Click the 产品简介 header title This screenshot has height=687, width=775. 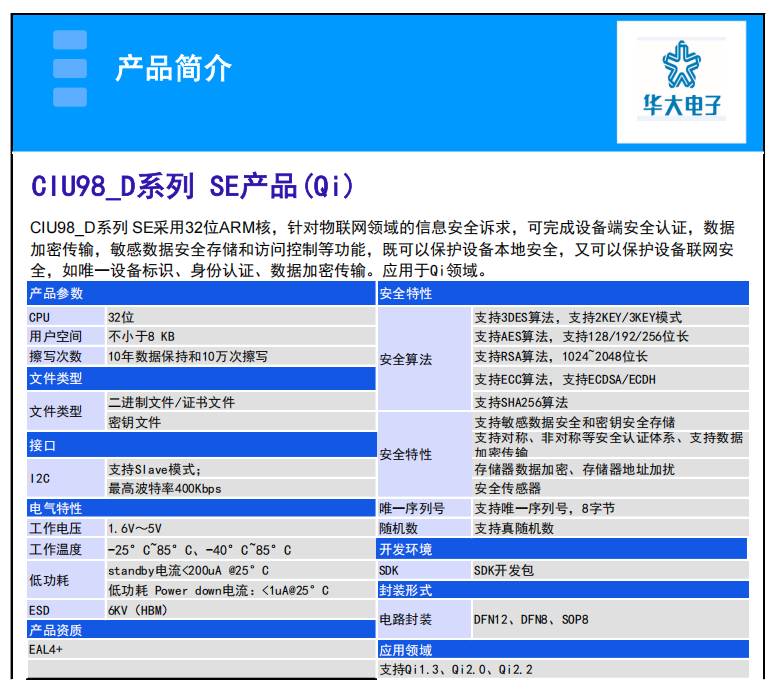(x=173, y=68)
